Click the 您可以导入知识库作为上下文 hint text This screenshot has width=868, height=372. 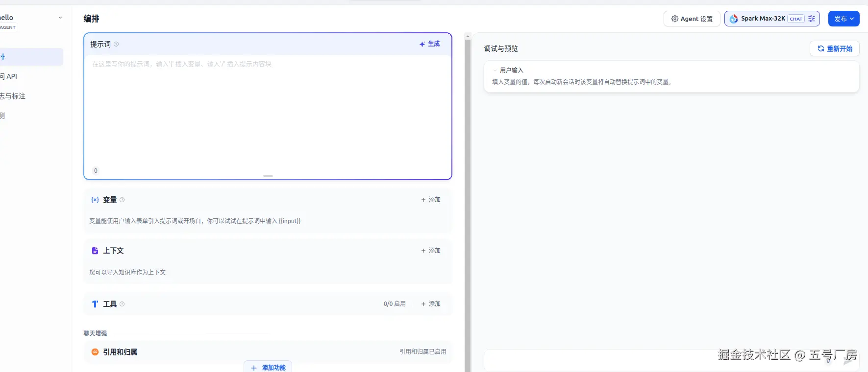127,272
